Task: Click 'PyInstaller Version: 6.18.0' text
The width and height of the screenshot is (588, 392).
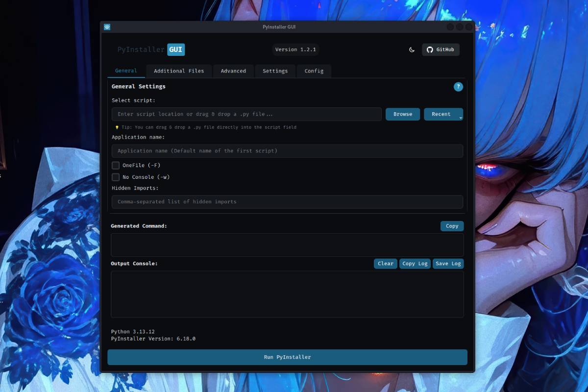Action: pyautogui.click(x=153, y=339)
